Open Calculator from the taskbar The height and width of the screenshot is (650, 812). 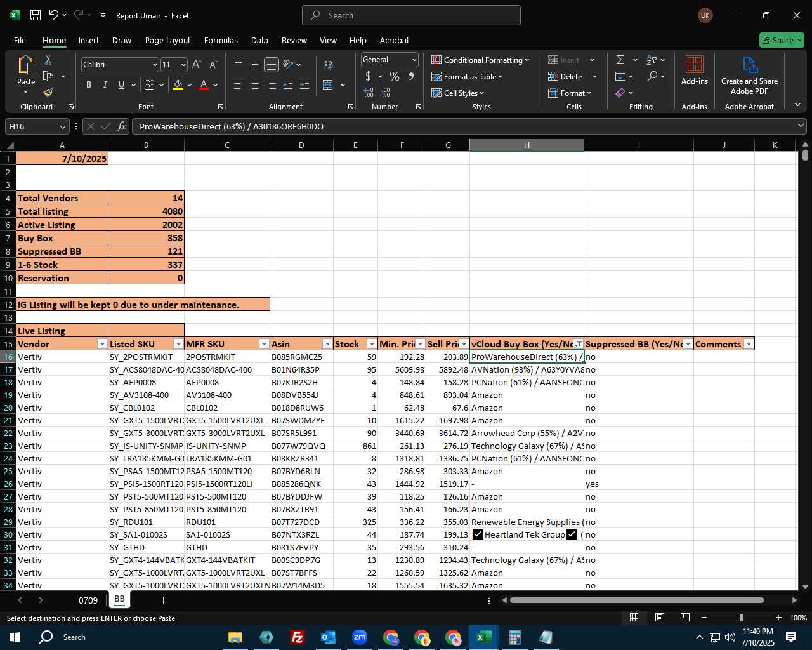tap(514, 637)
